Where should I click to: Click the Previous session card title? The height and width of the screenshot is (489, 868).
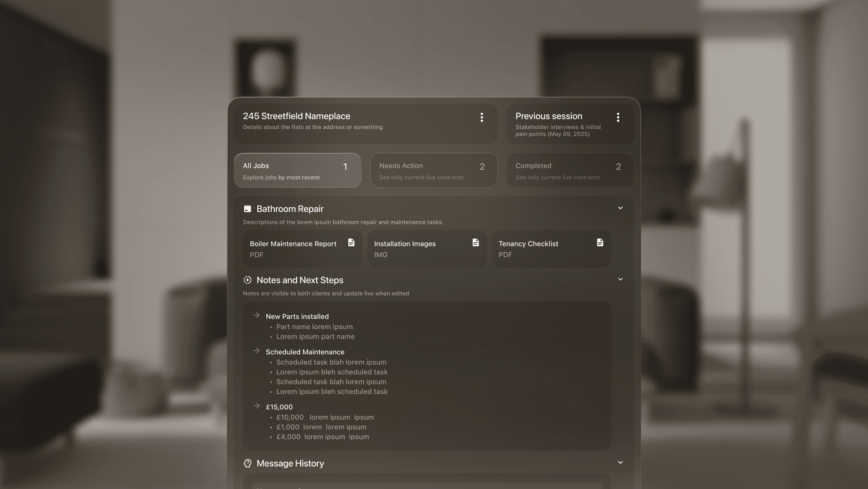549,116
